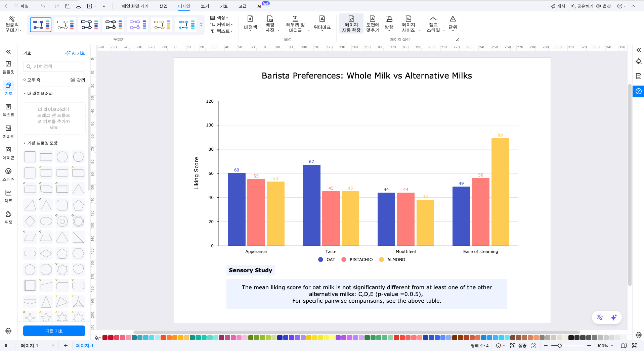Pick the leftmost dark red swatch in the color bar

click(105, 338)
